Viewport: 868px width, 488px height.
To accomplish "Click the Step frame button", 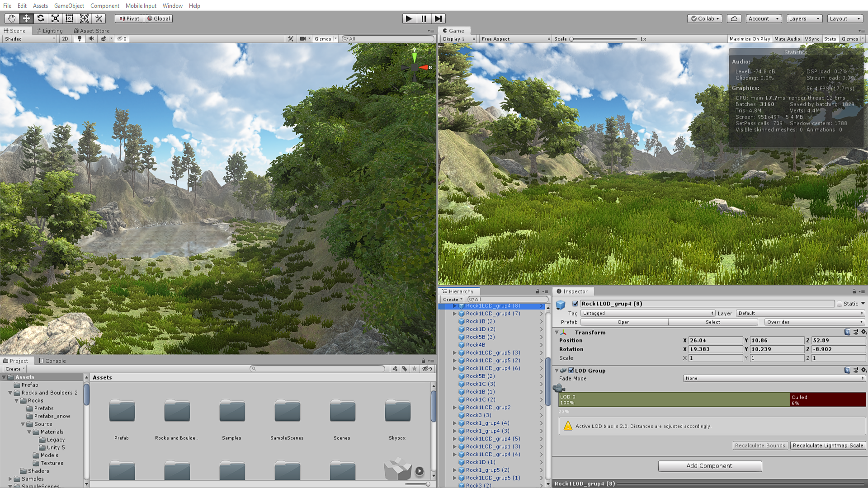I will click(438, 19).
